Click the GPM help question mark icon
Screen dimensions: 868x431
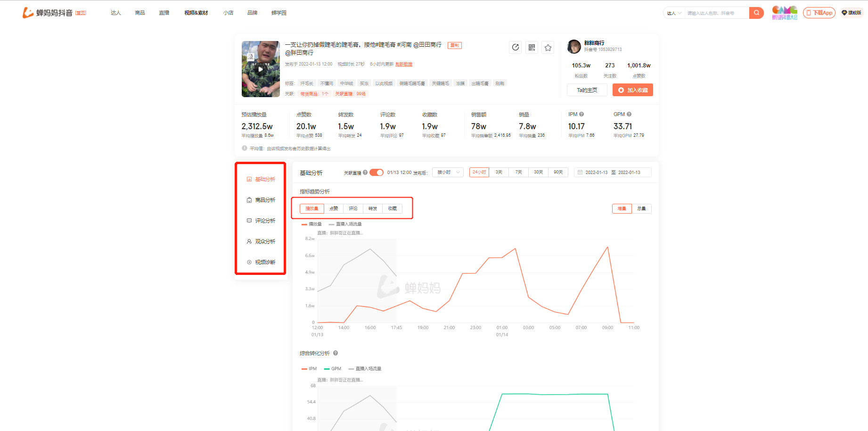pos(629,114)
